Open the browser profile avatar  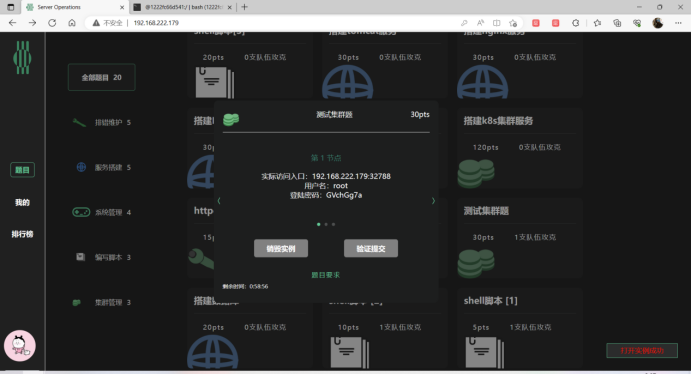coord(658,23)
